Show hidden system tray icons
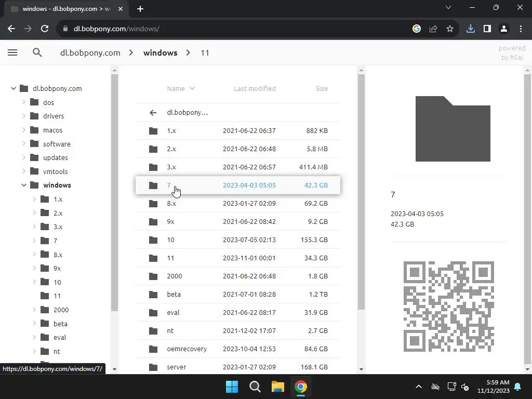The image size is (532, 399). (419, 387)
